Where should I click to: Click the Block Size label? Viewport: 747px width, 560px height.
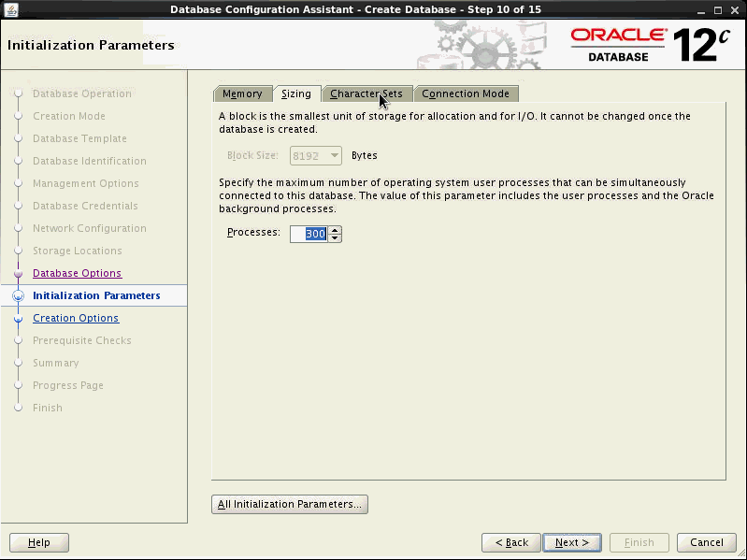tap(252, 156)
